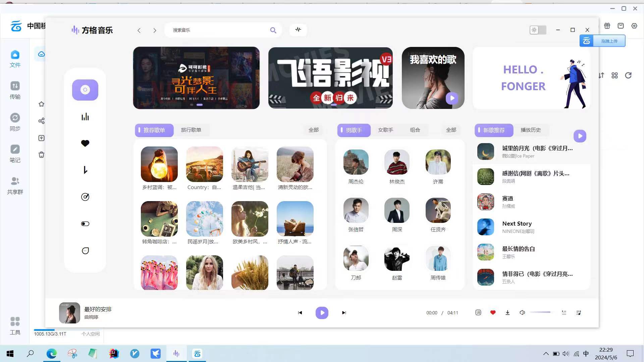Skip to the next track
This screenshot has height=362, width=644.
(x=344, y=313)
